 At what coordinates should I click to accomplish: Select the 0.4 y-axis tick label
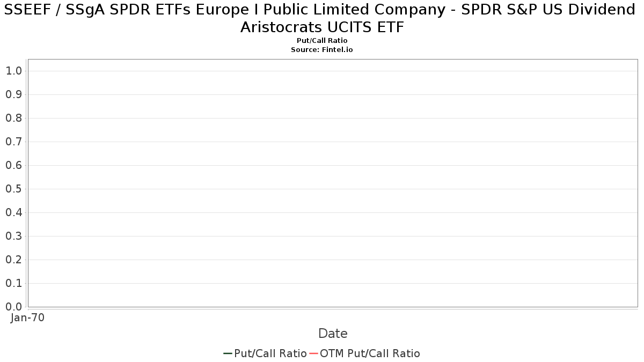13,212
